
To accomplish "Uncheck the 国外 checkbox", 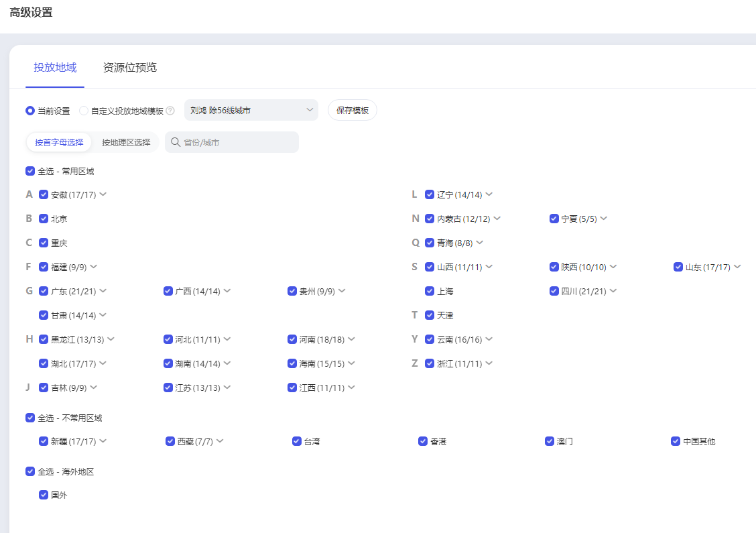I will point(44,495).
